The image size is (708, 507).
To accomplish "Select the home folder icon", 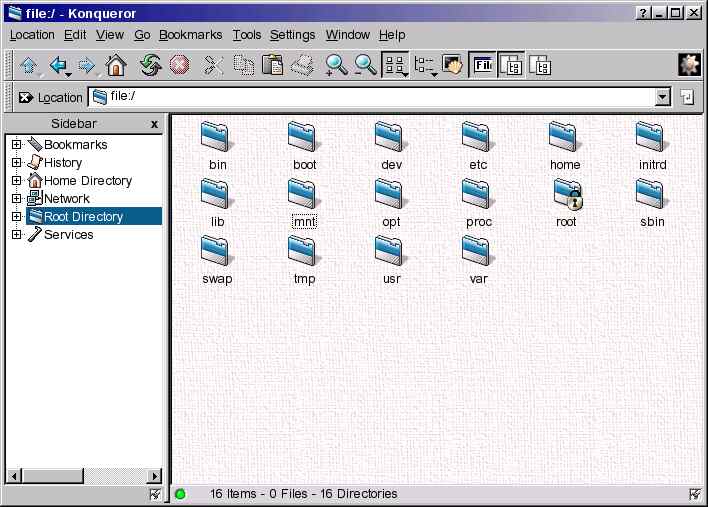I will [x=564, y=137].
